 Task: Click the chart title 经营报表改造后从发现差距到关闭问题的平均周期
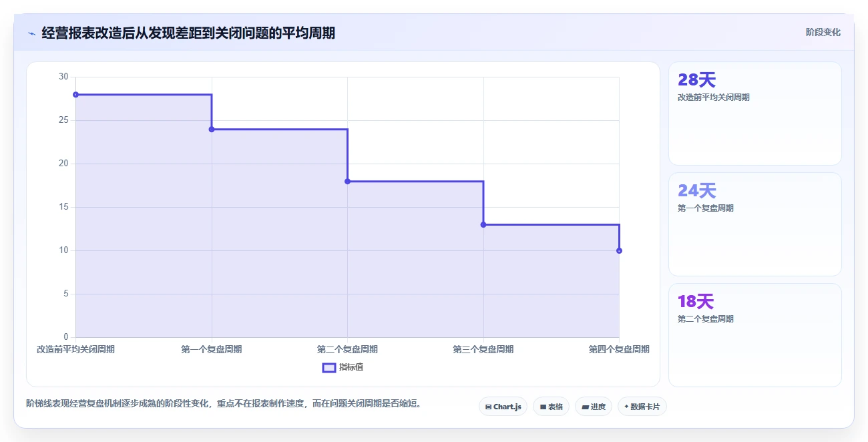188,33
